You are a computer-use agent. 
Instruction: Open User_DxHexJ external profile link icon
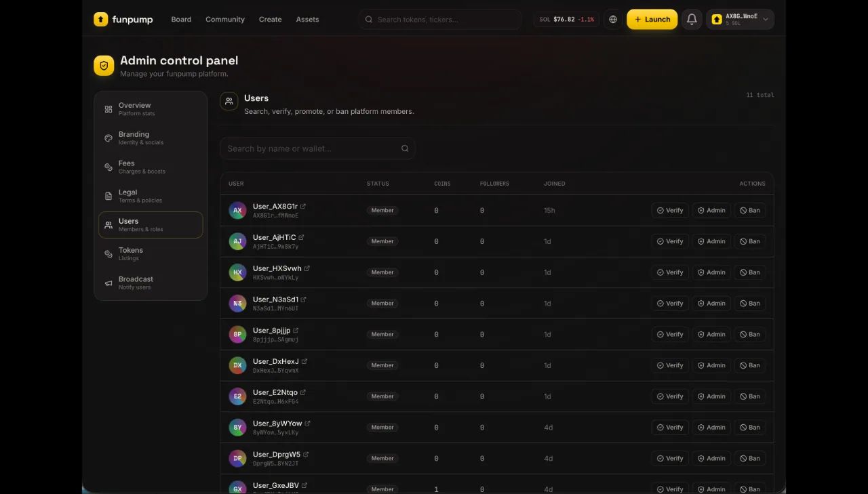point(304,361)
